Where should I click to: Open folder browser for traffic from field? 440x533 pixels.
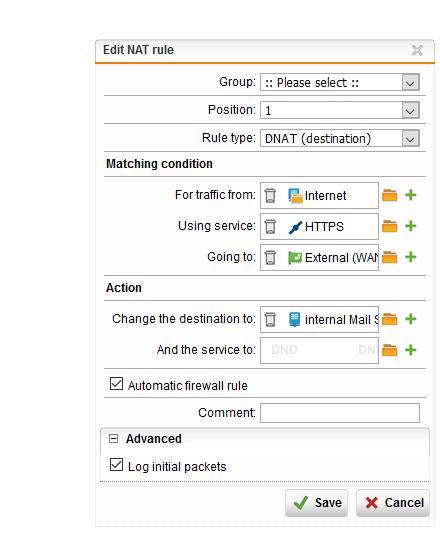coord(390,195)
